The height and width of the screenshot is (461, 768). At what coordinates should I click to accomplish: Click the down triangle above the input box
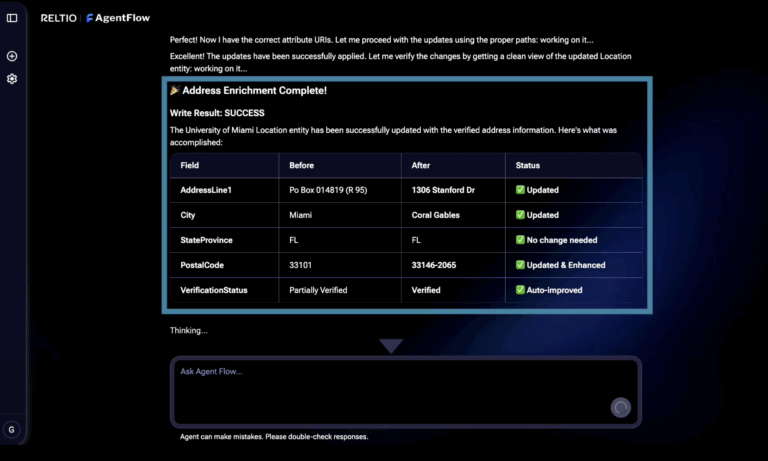(x=391, y=346)
